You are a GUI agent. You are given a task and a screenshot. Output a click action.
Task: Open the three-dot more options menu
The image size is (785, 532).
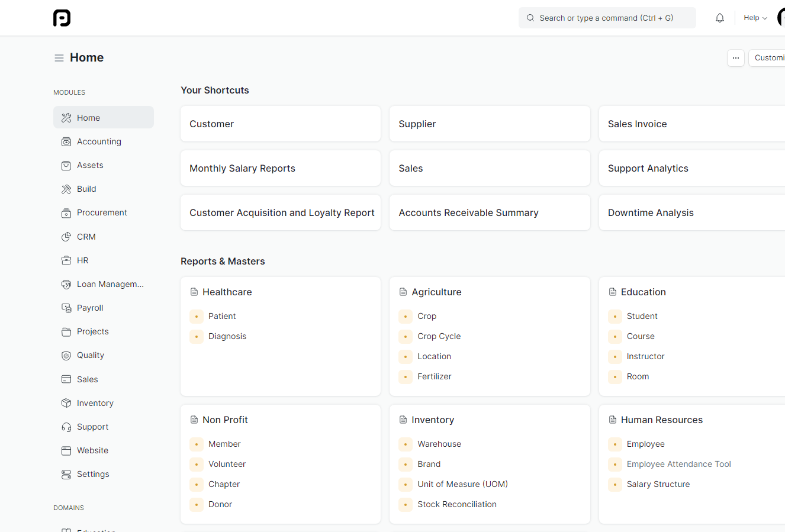(x=735, y=58)
